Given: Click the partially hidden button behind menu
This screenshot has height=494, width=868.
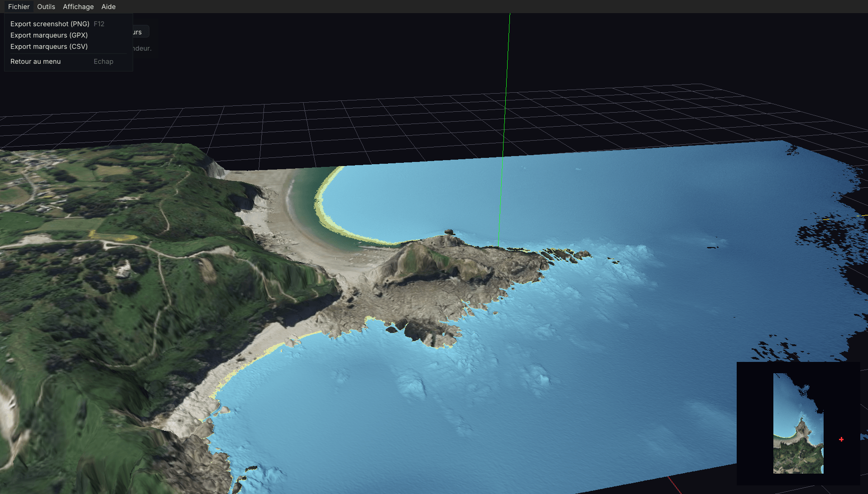Looking at the screenshot, I should 141,32.
